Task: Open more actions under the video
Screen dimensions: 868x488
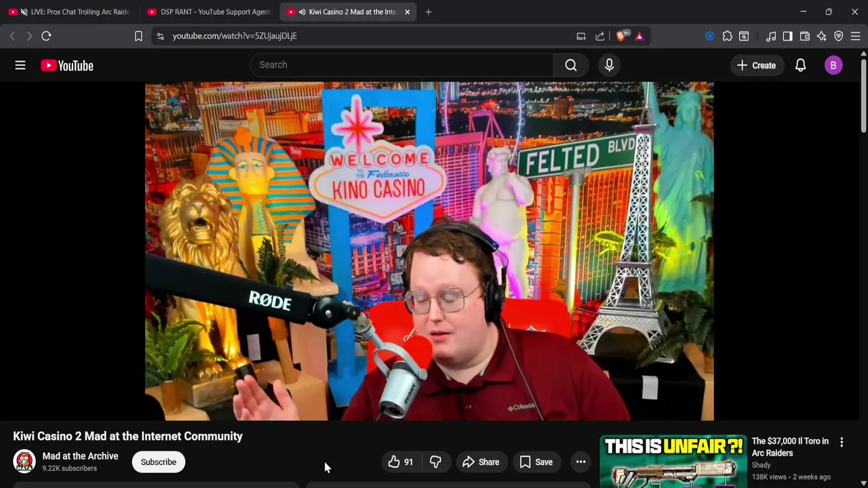Action: tap(580, 462)
